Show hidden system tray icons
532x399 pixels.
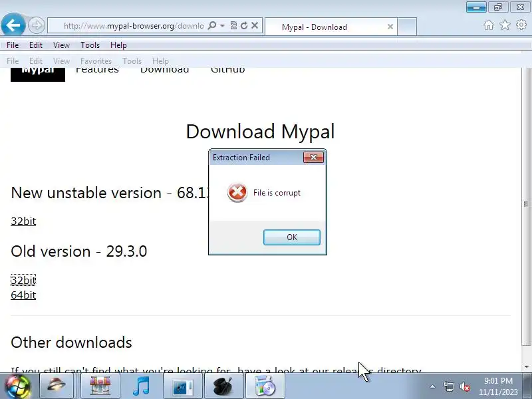(x=433, y=386)
